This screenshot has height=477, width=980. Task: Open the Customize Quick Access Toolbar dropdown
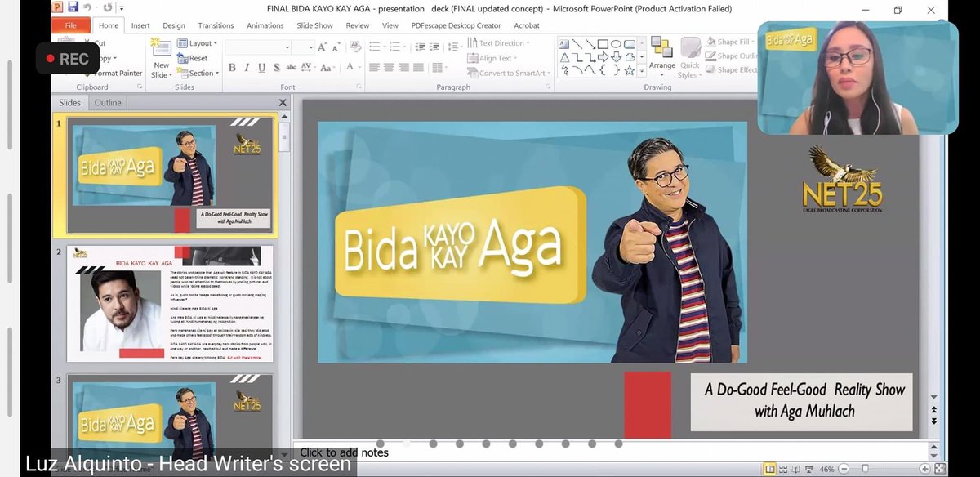[x=121, y=8]
